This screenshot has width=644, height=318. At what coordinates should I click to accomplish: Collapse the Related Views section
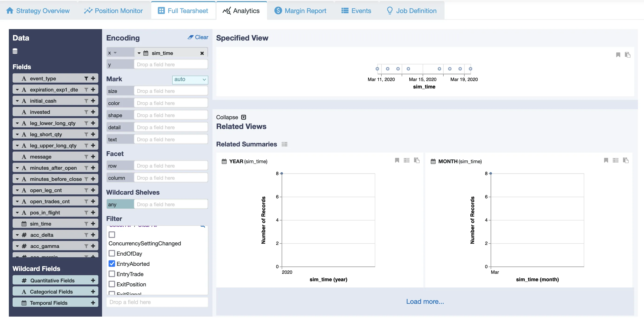[243, 117]
